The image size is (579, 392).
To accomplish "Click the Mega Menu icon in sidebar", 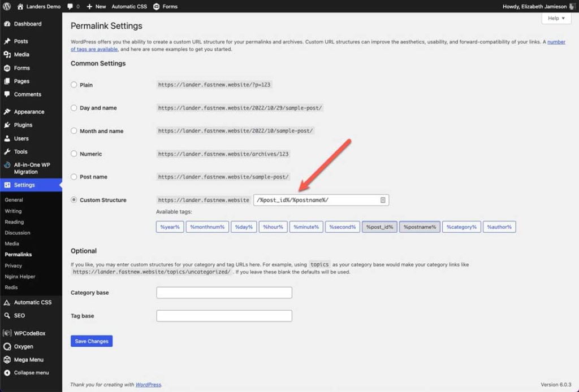I will [x=7, y=360].
